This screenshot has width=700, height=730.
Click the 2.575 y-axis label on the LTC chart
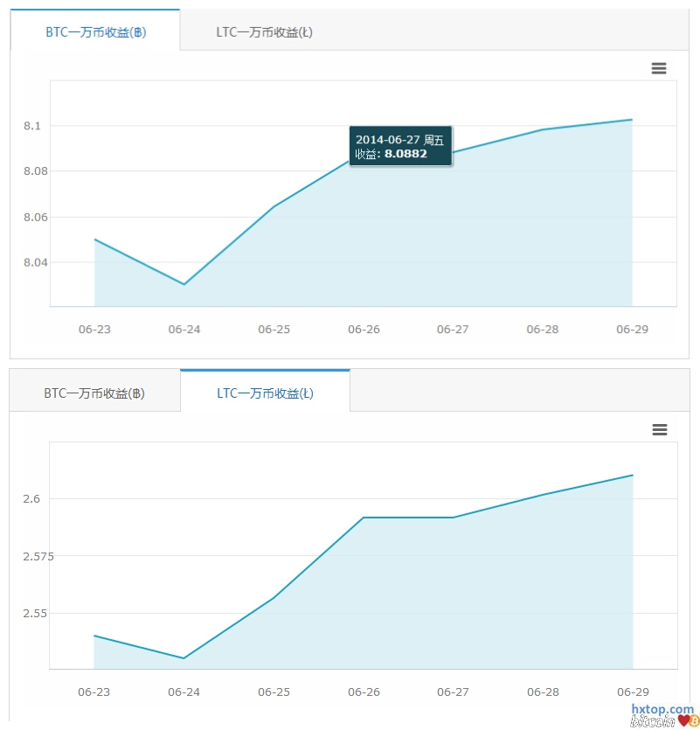tap(31, 556)
